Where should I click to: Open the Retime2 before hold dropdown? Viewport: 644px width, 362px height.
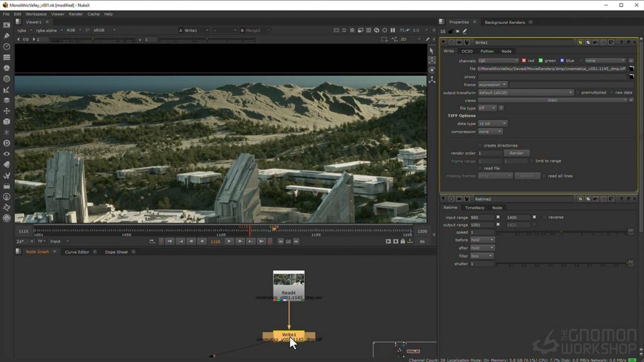tap(482, 239)
